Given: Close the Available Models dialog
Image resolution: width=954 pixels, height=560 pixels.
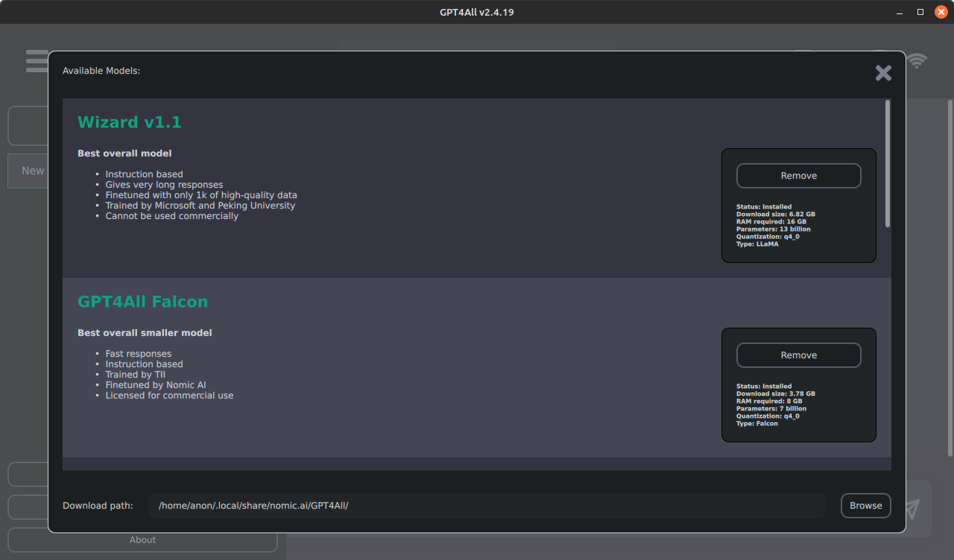Looking at the screenshot, I should pos(883,73).
